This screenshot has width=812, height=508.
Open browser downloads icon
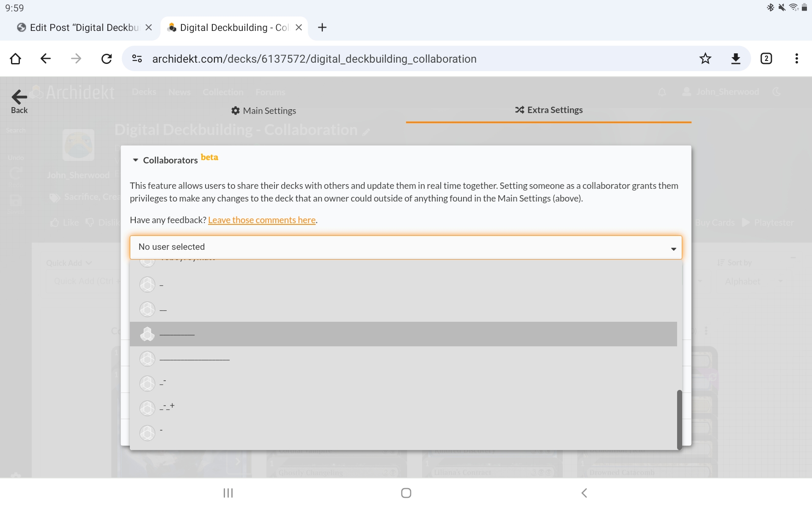point(736,58)
